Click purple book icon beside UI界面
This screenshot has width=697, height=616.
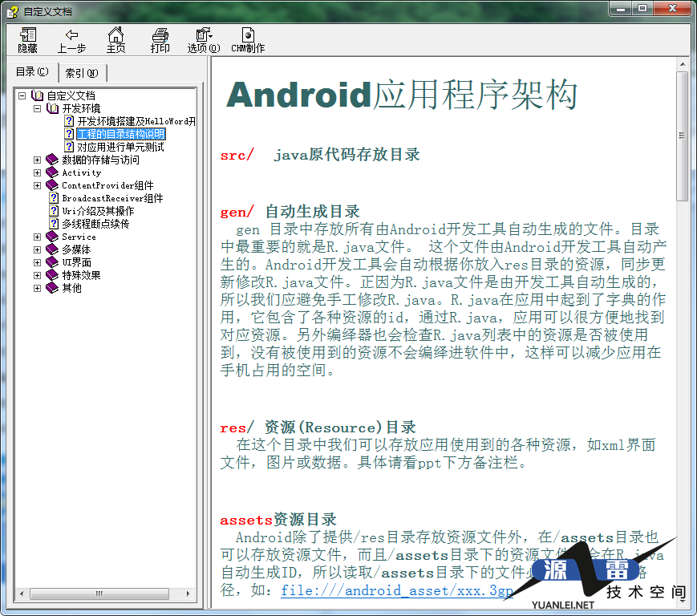(52, 262)
